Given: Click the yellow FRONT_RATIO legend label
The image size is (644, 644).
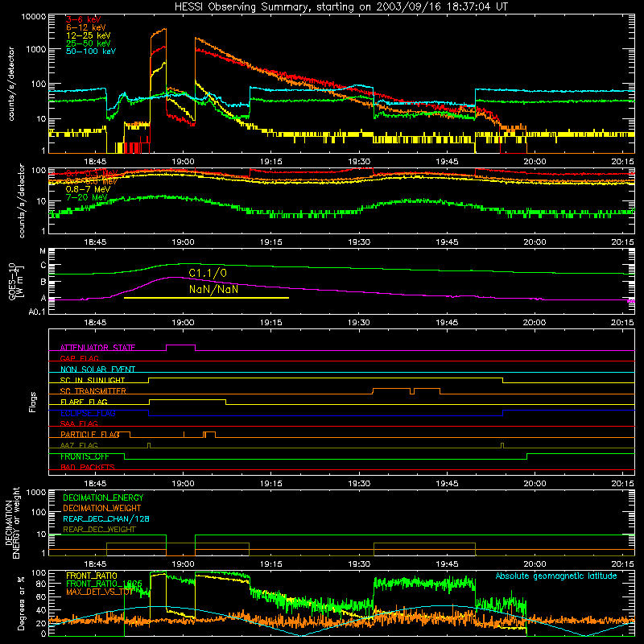Looking at the screenshot, I should pos(92,576).
